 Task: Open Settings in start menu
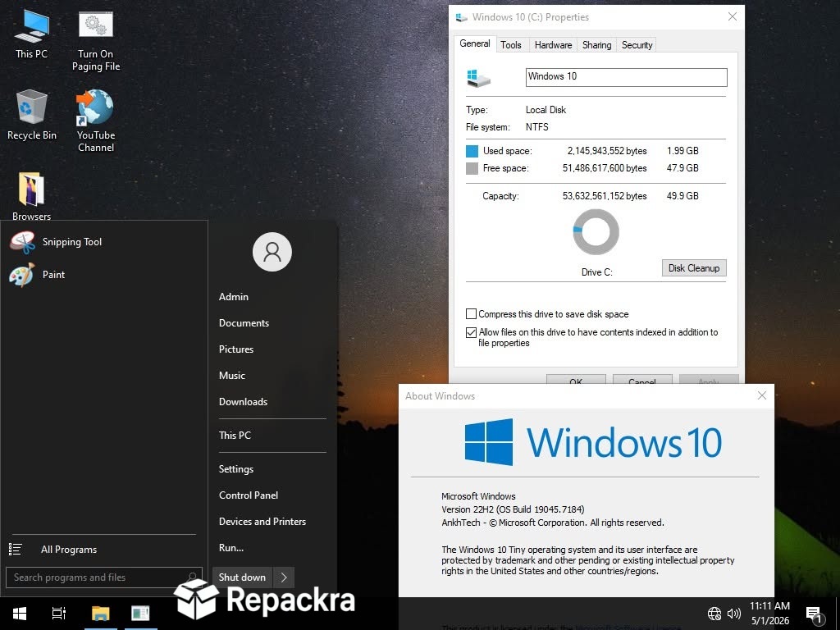(236, 469)
